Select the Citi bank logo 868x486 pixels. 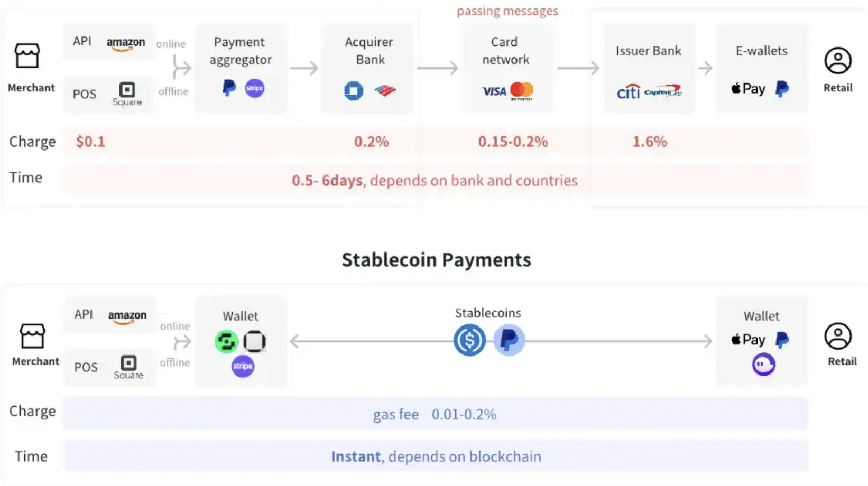click(628, 92)
